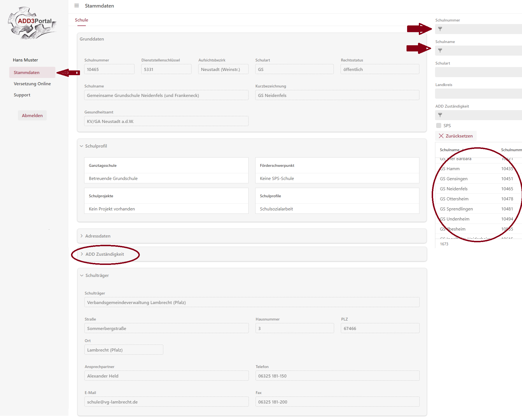This screenshot has height=420, width=522.
Task: Open the Support menu item
Action: click(x=22, y=95)
